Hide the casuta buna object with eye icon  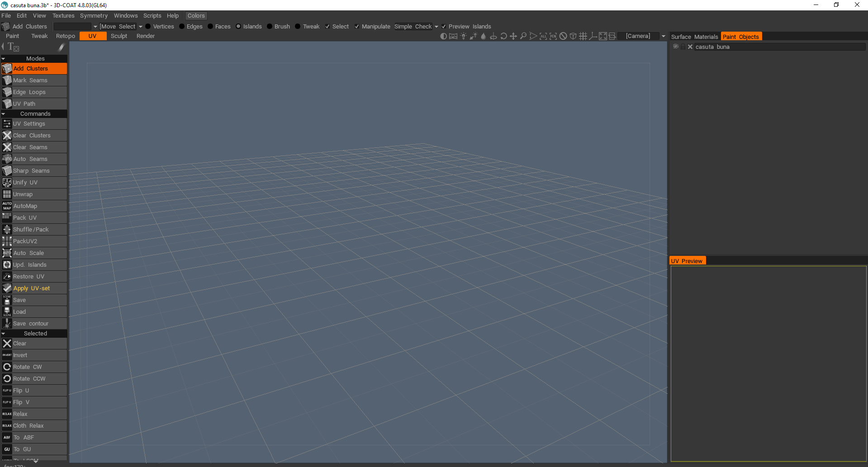click(676, 47)
